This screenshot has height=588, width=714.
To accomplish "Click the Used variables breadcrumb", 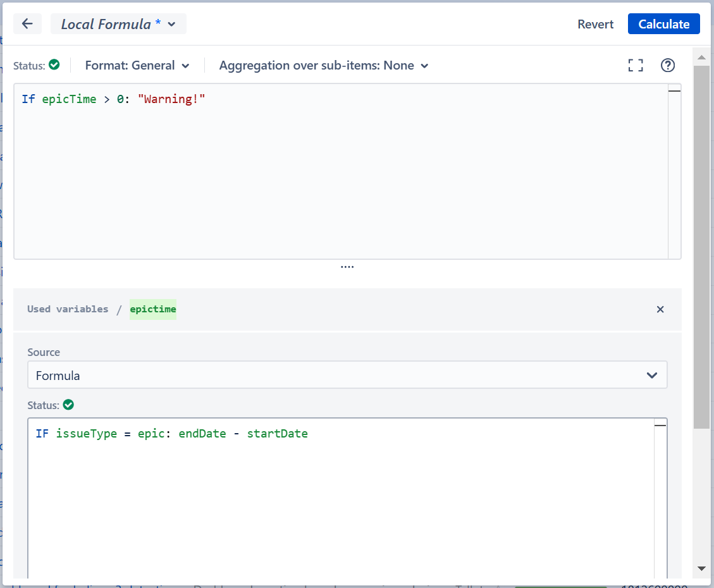I will [68, 309].
